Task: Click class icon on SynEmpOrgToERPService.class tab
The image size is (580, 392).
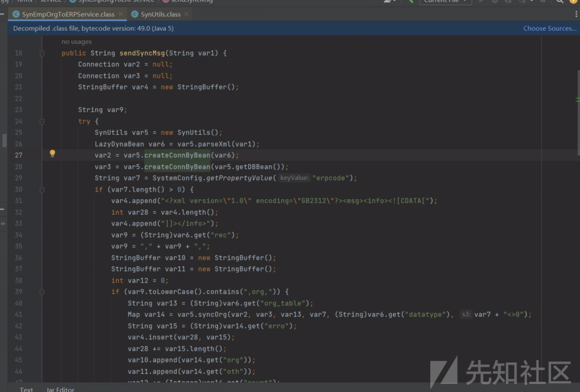Action: click(16, 14)
